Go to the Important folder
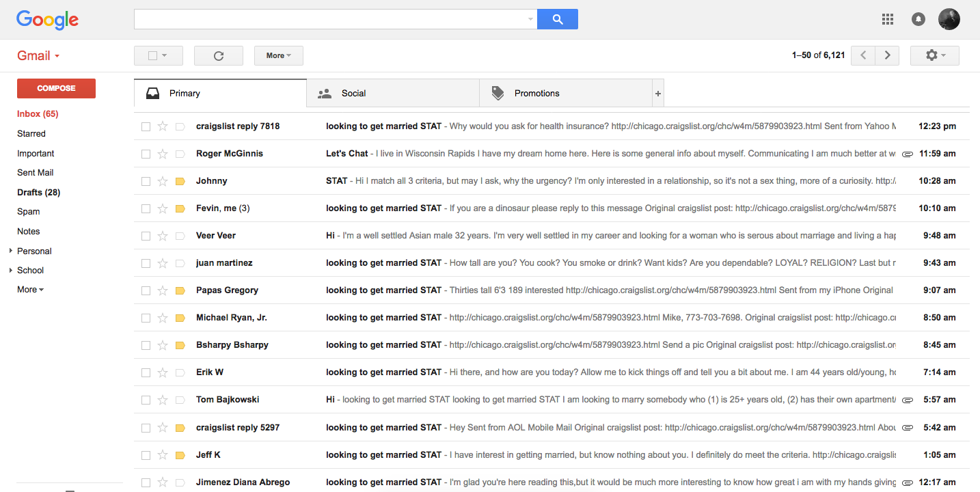Screen dimensions: 980x492 (36, 154)
